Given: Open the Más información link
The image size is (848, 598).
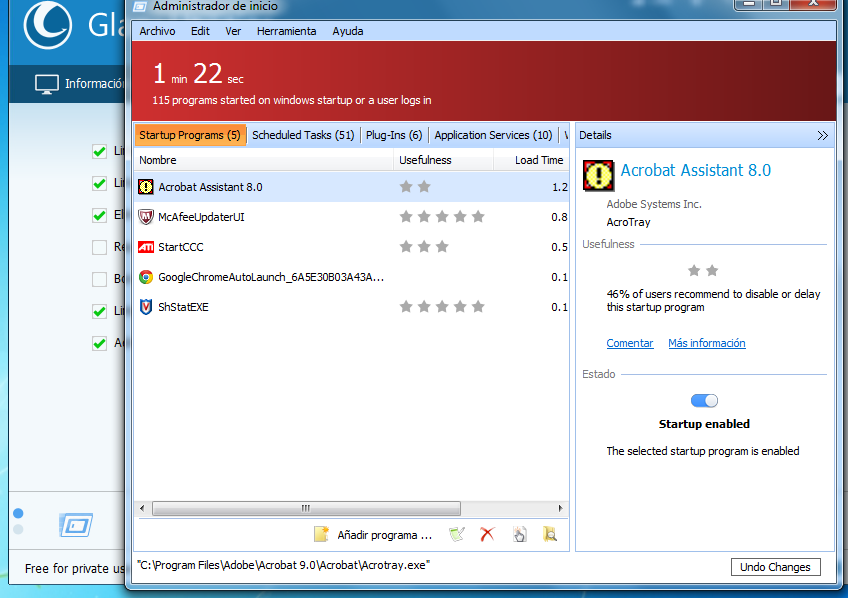Looking at the screenshot, I should click(x=706, y=343).
